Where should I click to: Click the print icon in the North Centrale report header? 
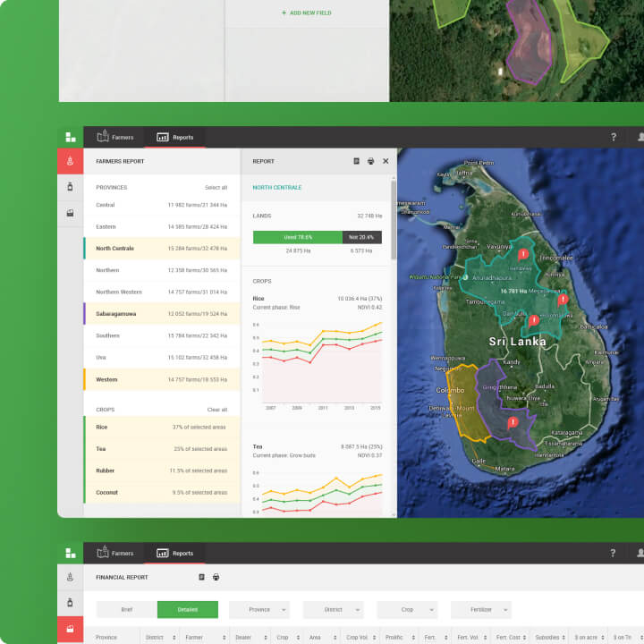pos(371,161)
